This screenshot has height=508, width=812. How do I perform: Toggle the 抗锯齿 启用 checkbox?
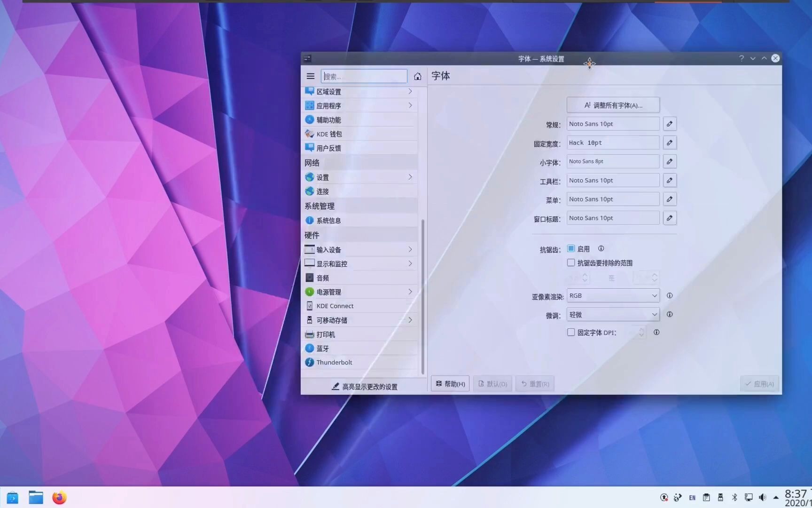tap(571, 248)
